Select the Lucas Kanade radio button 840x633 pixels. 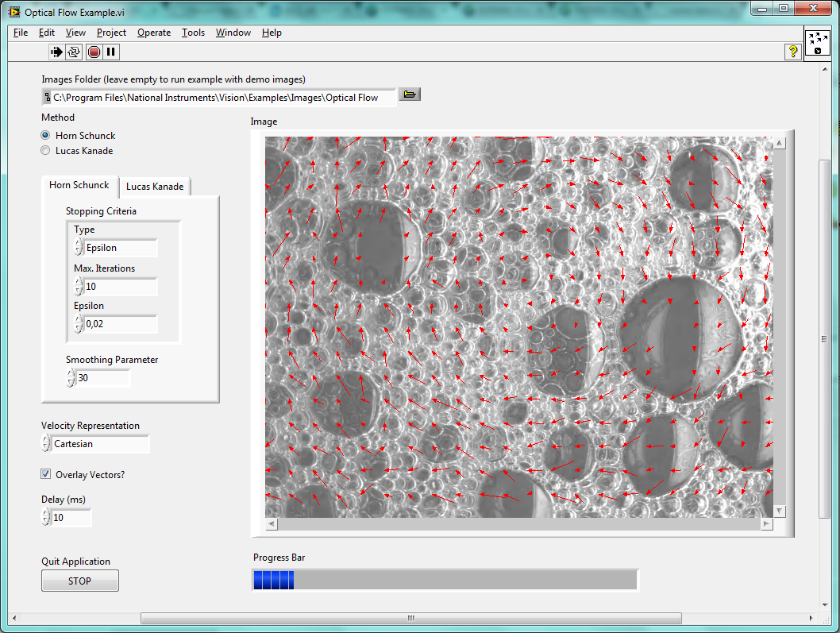(46, 151)
